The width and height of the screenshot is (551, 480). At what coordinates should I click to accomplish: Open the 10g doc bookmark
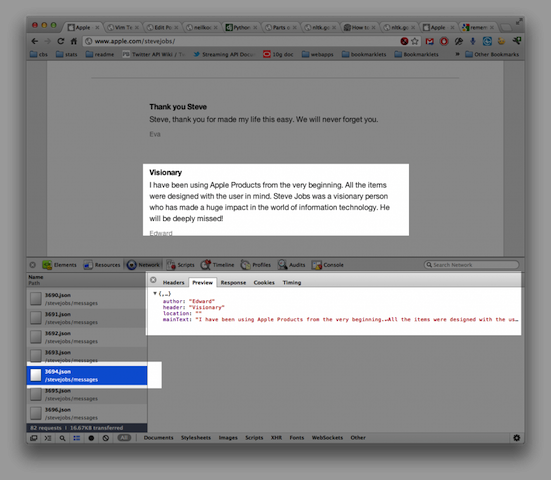click(x=278, y=54)
